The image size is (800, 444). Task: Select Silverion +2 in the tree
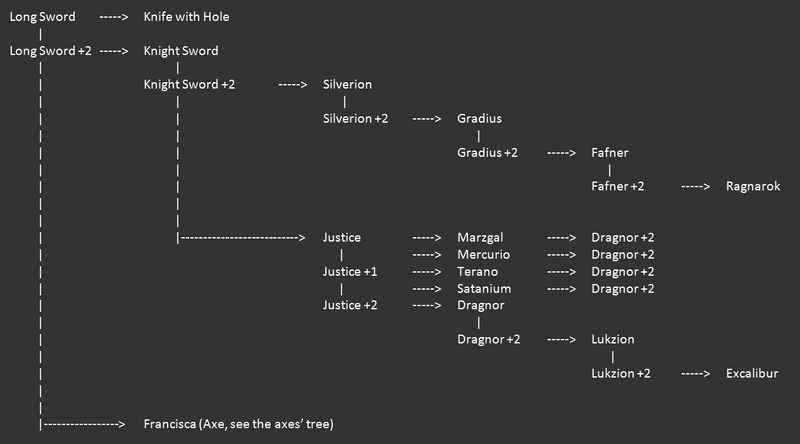point(355,119)
